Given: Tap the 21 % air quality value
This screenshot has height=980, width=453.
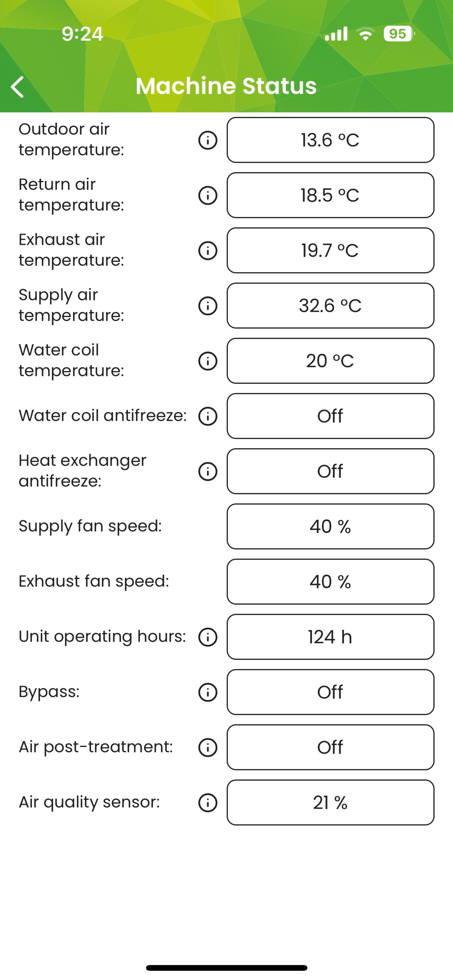Looking at the screenshot, I should (330, 802).
